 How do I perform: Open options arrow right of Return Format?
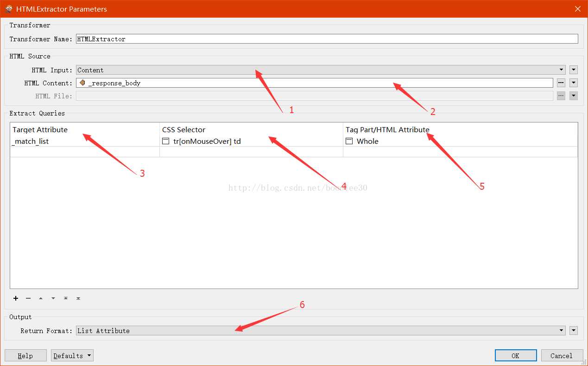click(574, 330)
